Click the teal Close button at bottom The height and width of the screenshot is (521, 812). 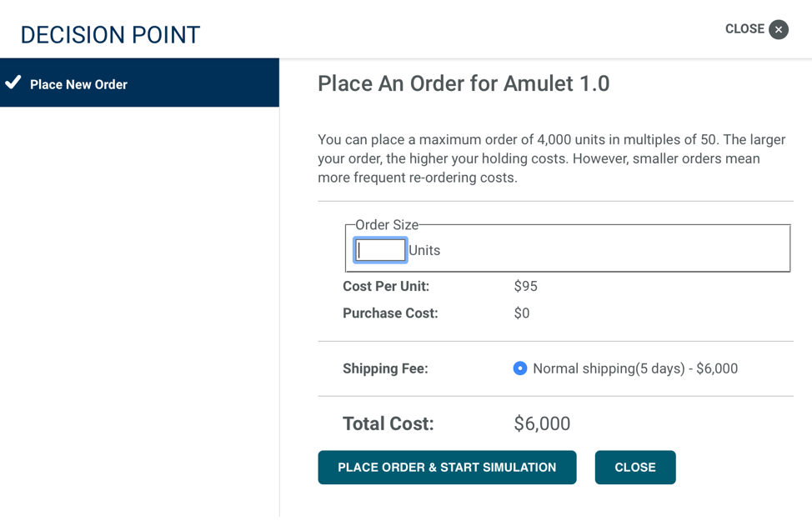(634, 468)
